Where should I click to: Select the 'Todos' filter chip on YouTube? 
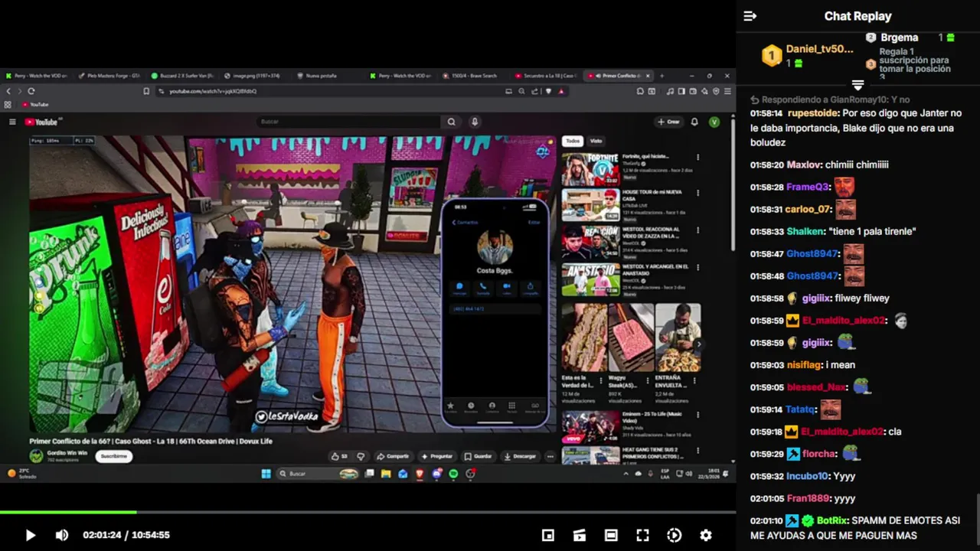pyautogui.click(x=573, y=141)
